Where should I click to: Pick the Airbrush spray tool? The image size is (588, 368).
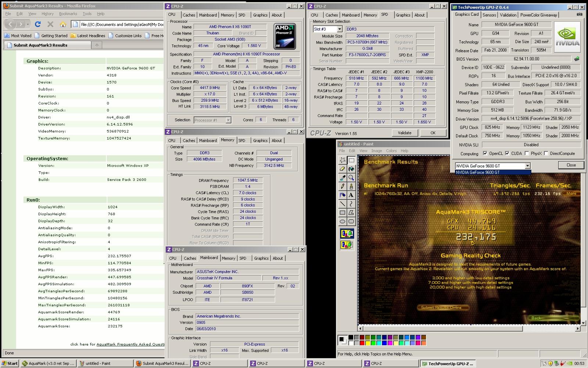343,195
